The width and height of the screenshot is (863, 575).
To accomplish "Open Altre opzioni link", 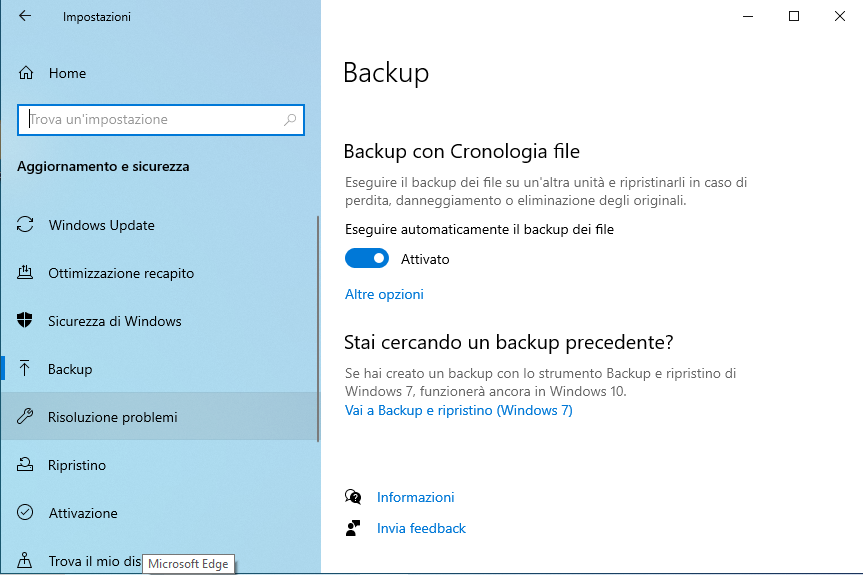I will pyautogui.click(x=384, y=294).
